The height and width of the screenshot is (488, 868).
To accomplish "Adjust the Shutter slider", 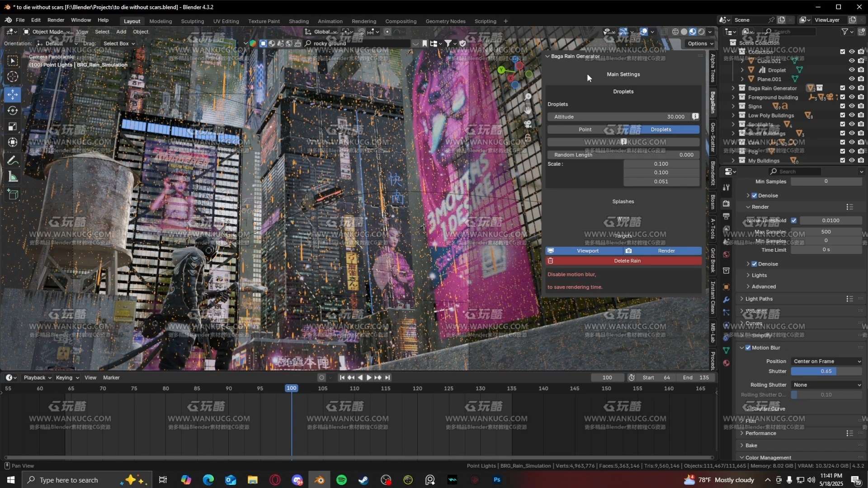I will 826,371.
